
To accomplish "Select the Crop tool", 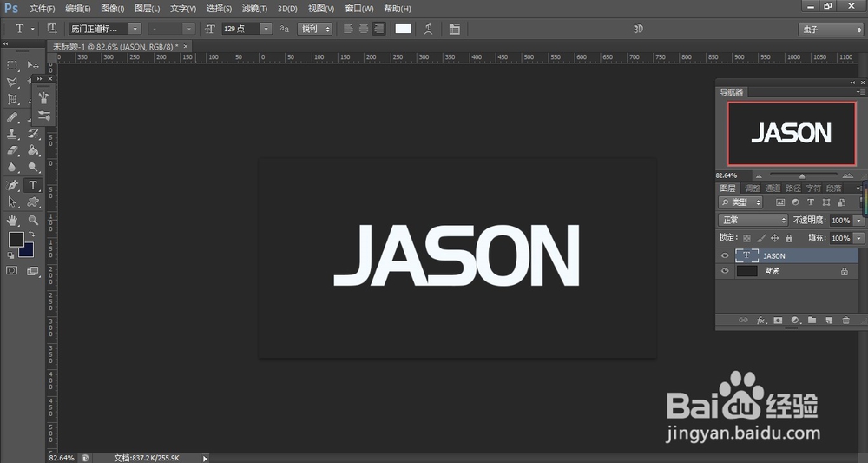I will [x=12, y=100].
